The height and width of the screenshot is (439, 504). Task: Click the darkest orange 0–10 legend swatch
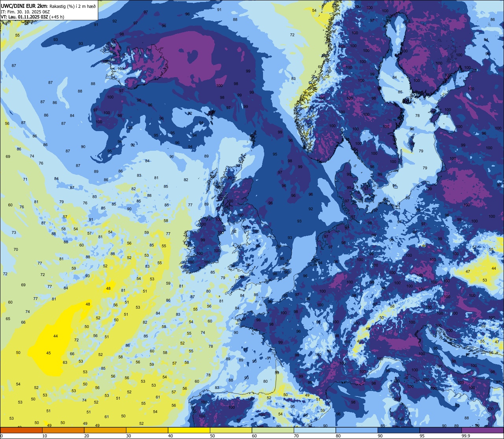point(21,430)
